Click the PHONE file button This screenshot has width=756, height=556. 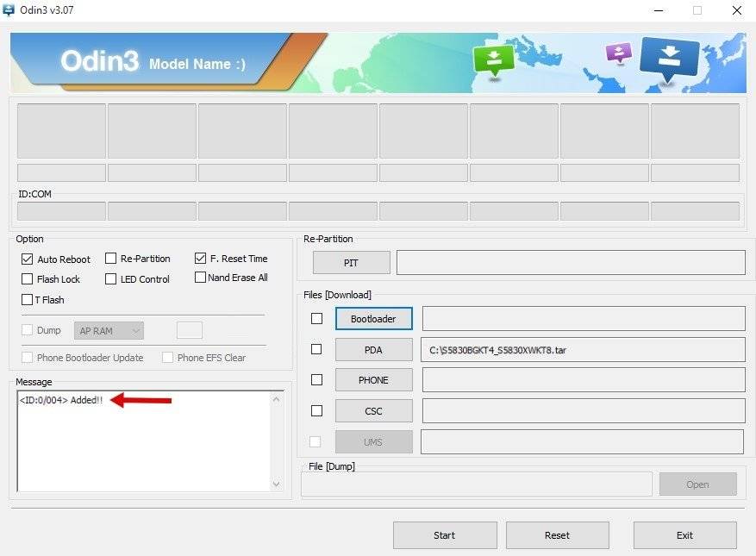pos(373,380)
